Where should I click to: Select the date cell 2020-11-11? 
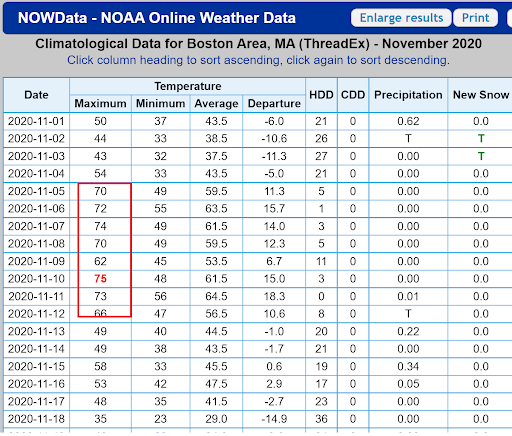click(x=36, y=296)
